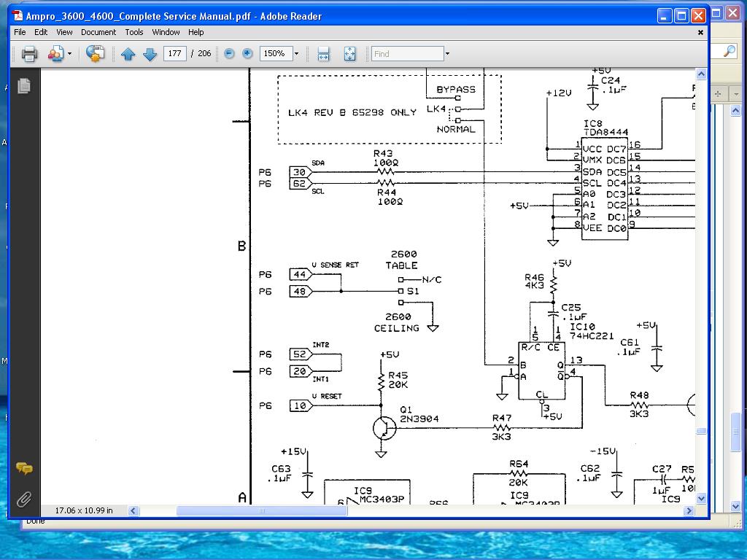Click the horizontal scrollbar thumb
The image size is (747, 560).
point(262,510)
